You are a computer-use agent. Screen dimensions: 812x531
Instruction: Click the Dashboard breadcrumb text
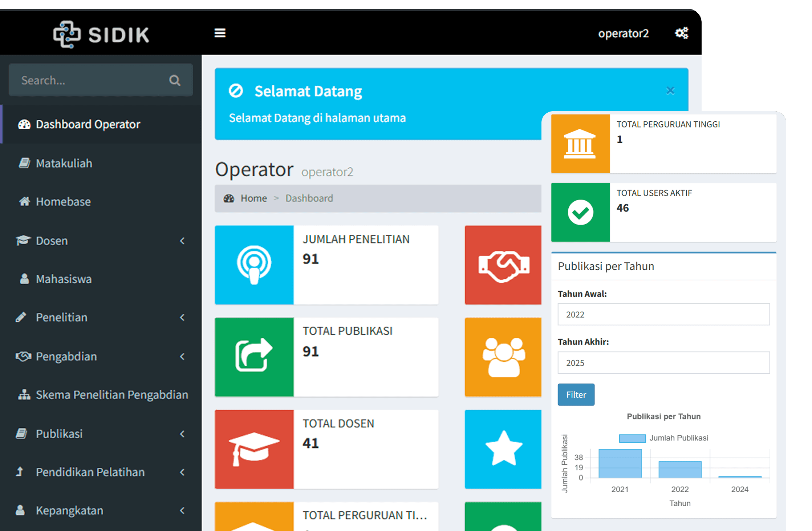309,198
